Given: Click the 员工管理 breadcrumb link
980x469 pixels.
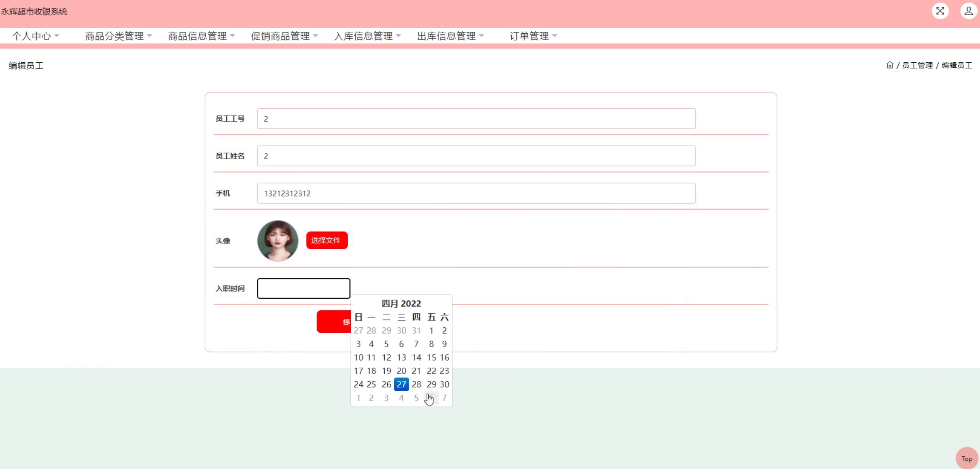Looking at the screenshot, I should click(x=917, y=65).
